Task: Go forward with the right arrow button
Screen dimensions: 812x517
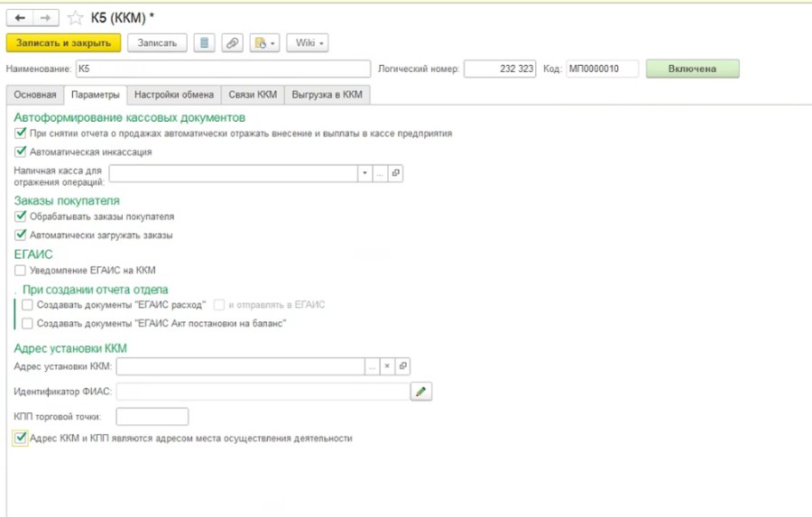Action: click(46, 18)
